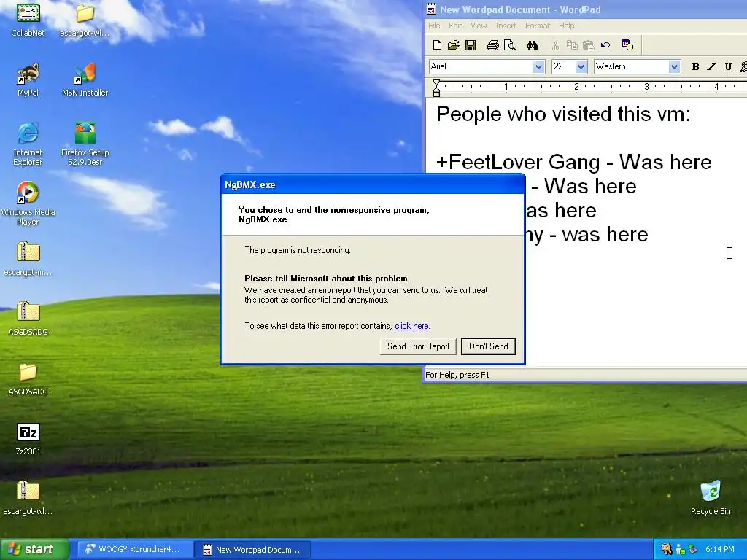Click the raccoon icon in system tray
The width and height of the screenshot is (747, 560).
667,550
